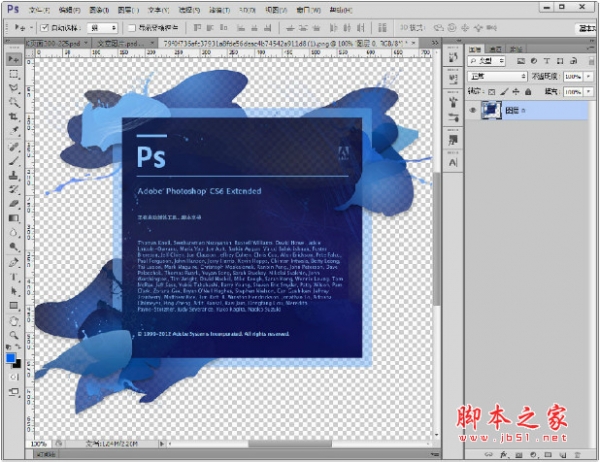Enable Show Transform Controls checkbox
Screen dimensions: 600x462
click(132, 28)
